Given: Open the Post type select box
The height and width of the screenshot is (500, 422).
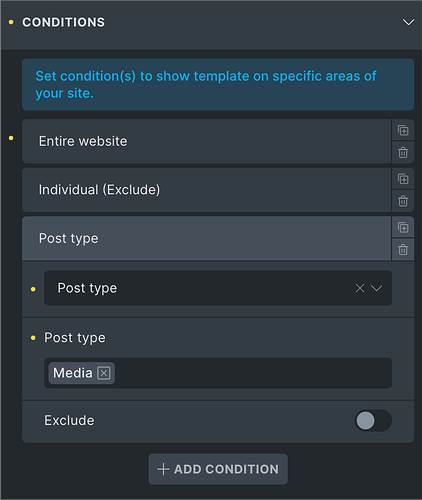Looking at the screenshot, I should click(218, 288).
